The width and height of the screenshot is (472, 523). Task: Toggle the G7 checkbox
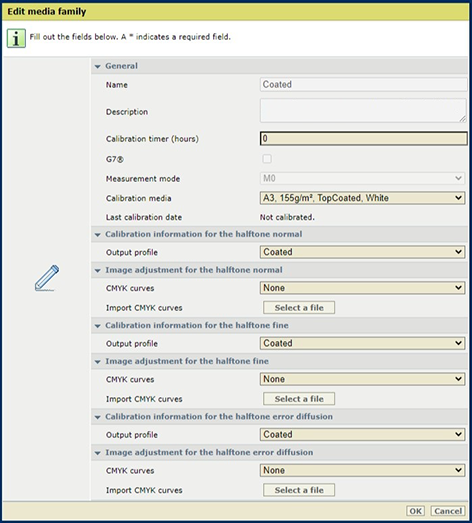pyautogui.click(x=267, y=159)
